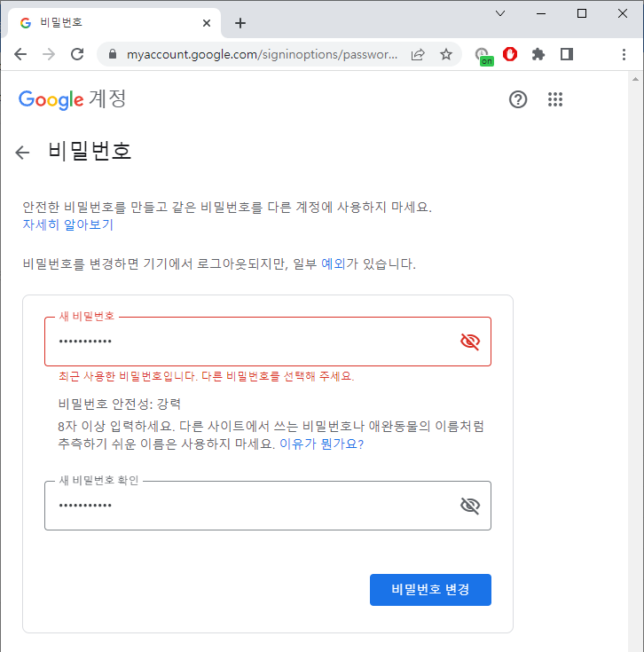Open the tab search chevron
The image size is (644, 652).
coord(500,13)
